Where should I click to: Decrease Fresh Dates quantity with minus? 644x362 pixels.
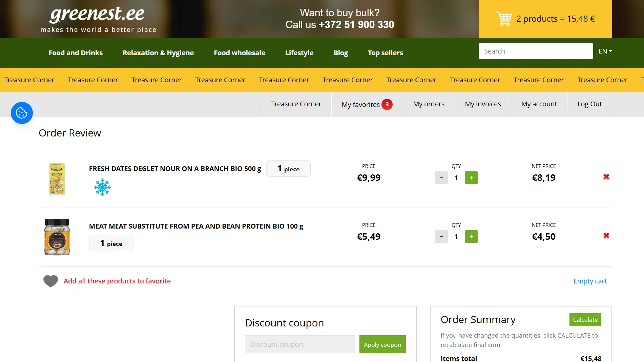(441, 178)
